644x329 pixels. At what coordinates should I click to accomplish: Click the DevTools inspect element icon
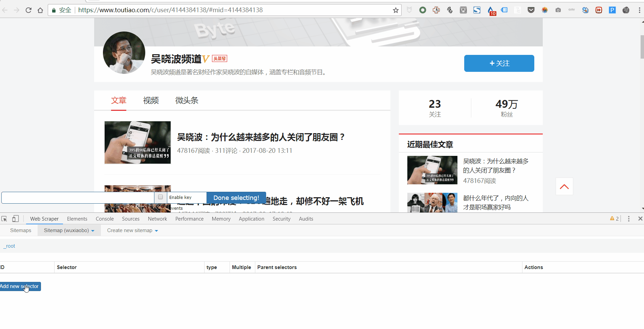click(x=4, y=219)
